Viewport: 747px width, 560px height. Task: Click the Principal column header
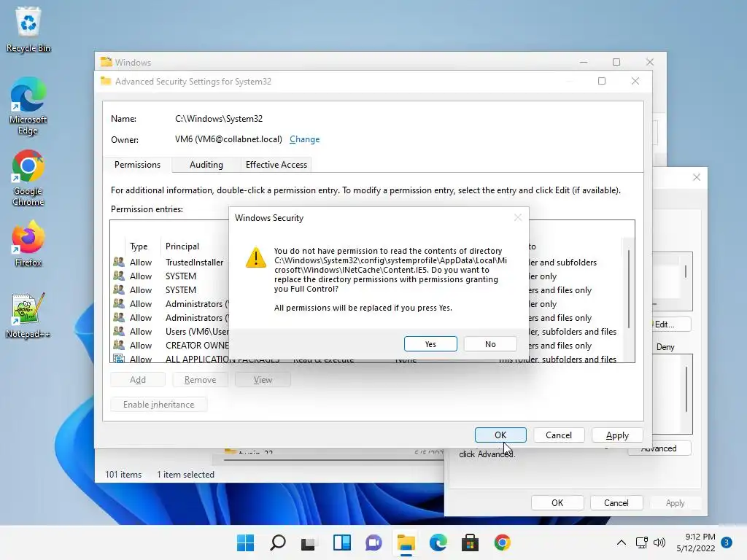[x=182, y=246]
